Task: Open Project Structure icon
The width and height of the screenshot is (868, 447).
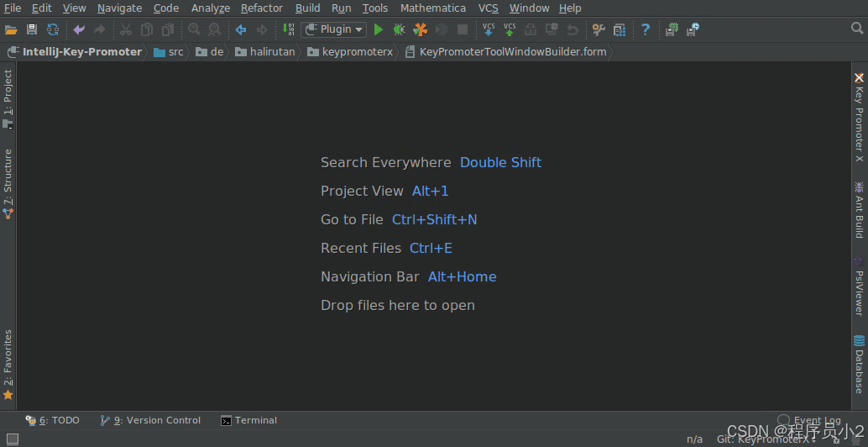Action: click(620, 29)
